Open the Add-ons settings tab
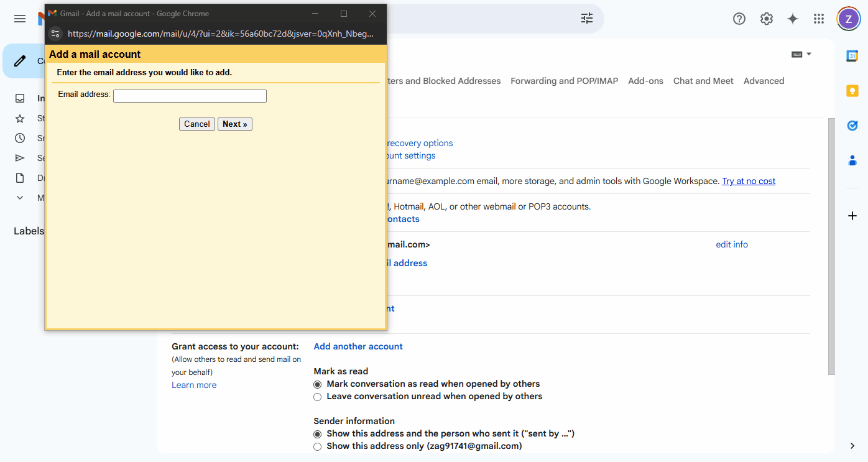The image size is (868, 462). (x=645, y=81)
